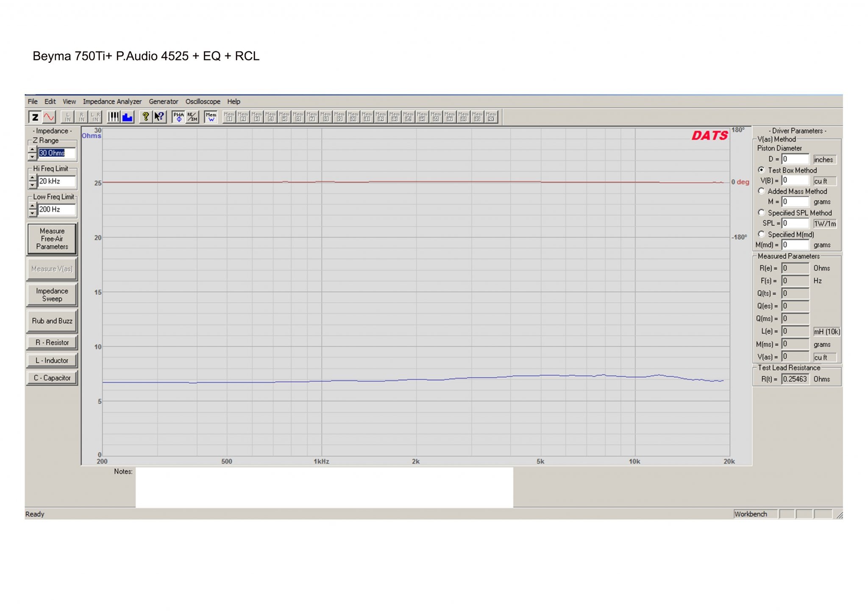868x614 pixels.
Task: Toggle the inches unit button for piston diameter
Action: click(x=824, y=159)
